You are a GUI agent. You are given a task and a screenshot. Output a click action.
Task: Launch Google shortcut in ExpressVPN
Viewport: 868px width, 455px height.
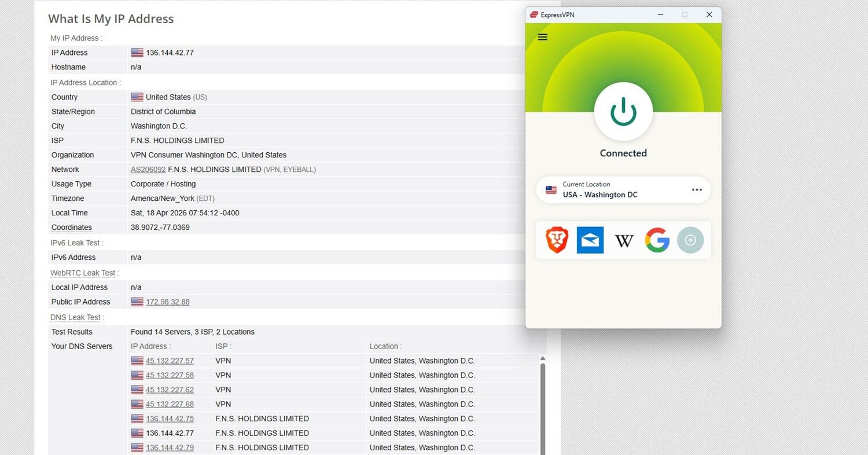tap(657, 240)
